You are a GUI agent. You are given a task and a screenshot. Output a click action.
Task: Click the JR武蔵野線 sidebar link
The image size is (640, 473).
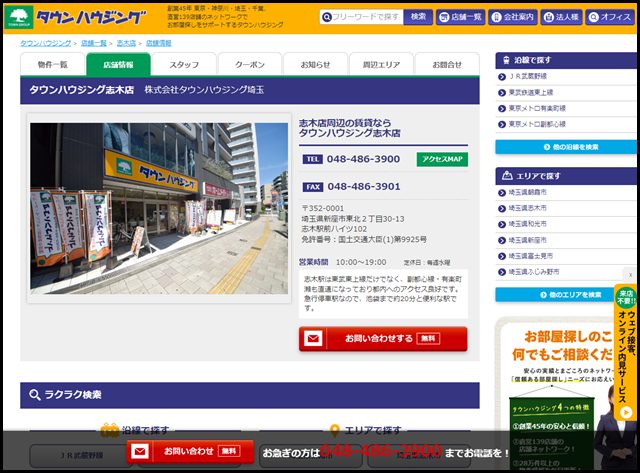coord(527,76)
